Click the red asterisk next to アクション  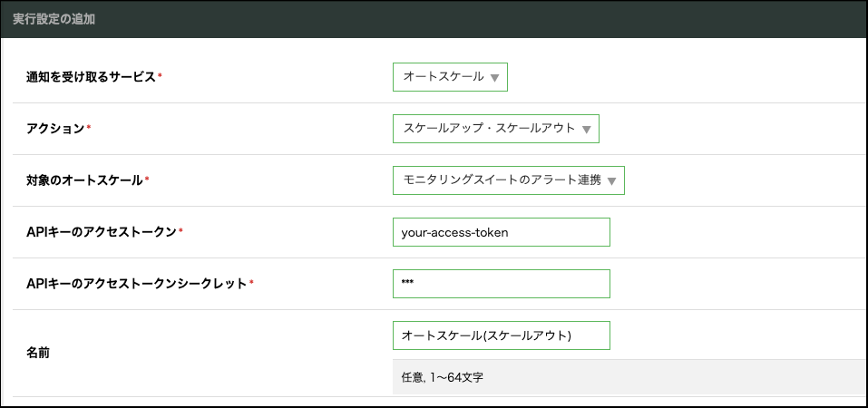click(x=89, y=128)
